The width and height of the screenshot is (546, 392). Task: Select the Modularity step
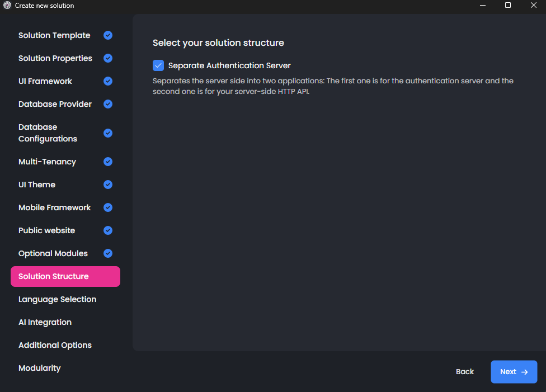pyautogui.click(x=39, y=368)
